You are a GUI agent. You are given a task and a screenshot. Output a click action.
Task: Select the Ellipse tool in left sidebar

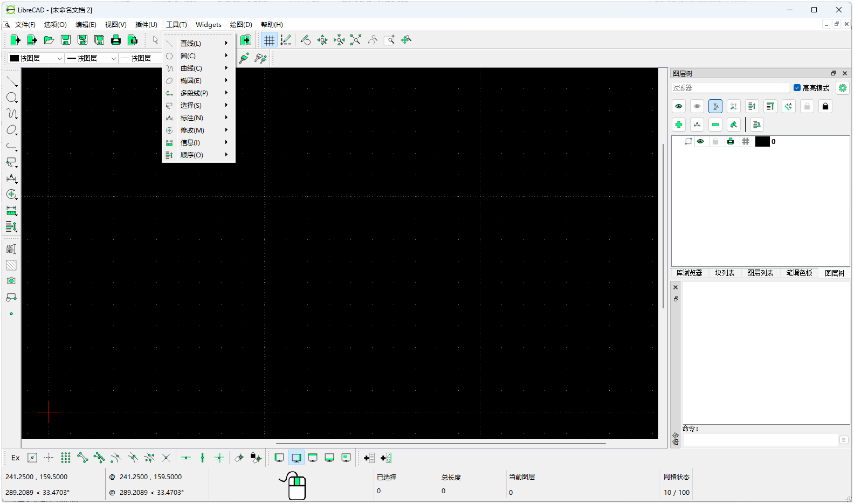coord(11,130)
